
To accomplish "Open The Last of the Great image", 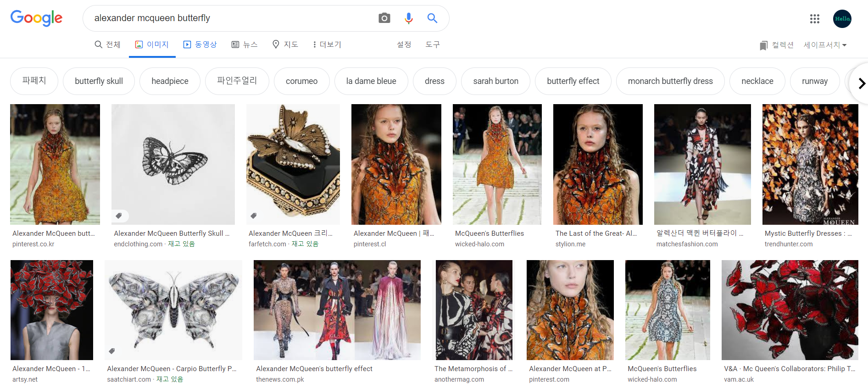I will click(598, 164).
